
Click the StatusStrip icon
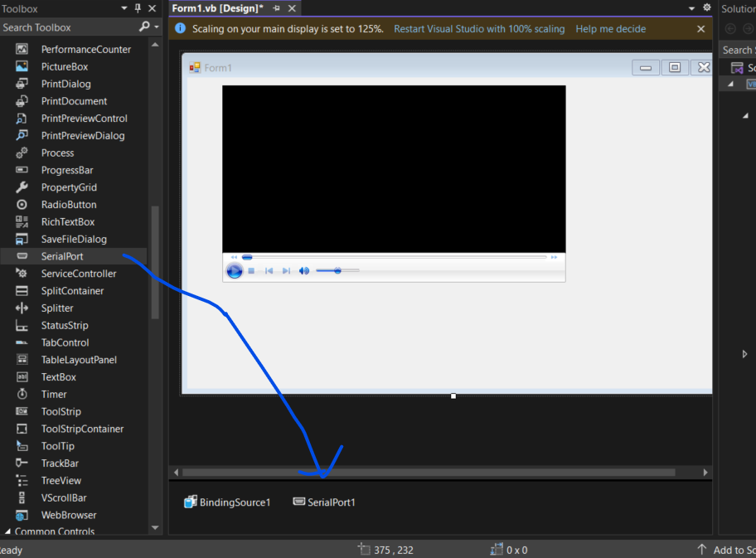(x=22, y=326)
